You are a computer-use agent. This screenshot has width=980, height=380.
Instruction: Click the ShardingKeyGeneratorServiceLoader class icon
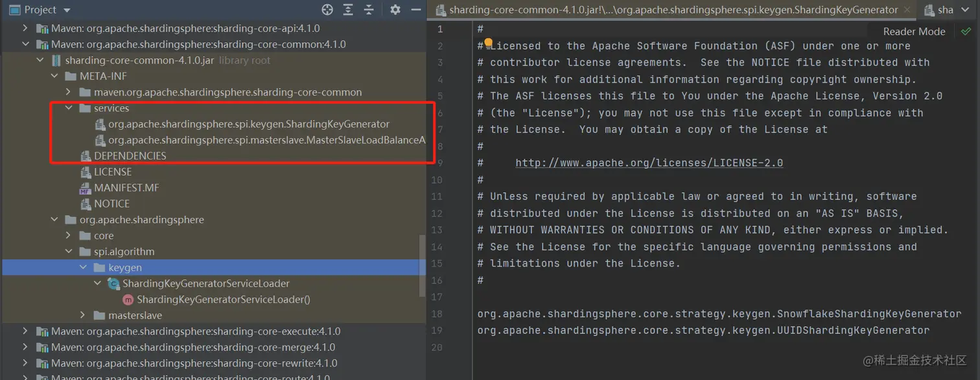click(x=113, y=283)
